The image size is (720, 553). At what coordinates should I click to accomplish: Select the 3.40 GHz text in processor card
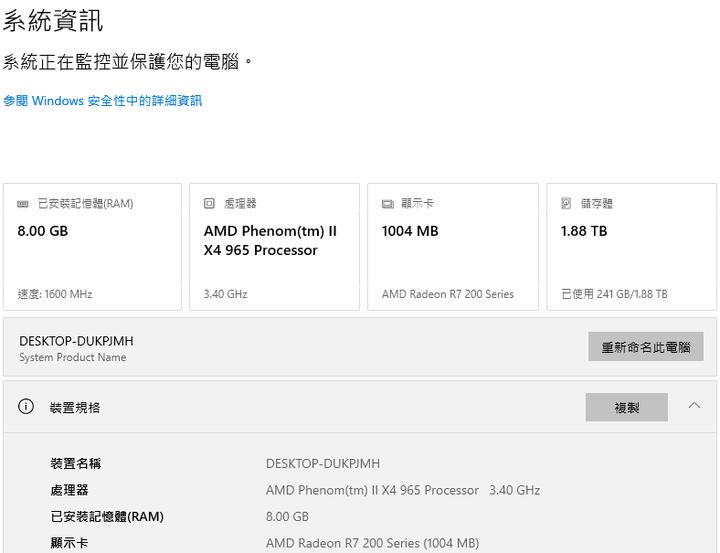[225, 294]
